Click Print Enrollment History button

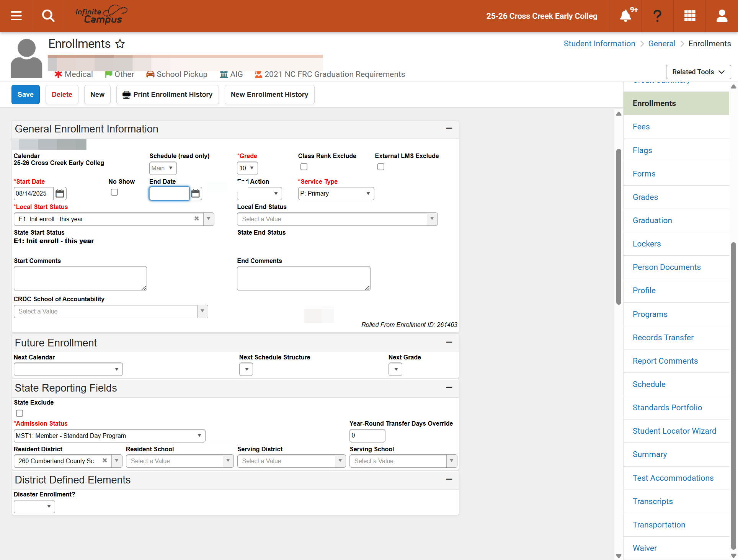coord(168,95)
